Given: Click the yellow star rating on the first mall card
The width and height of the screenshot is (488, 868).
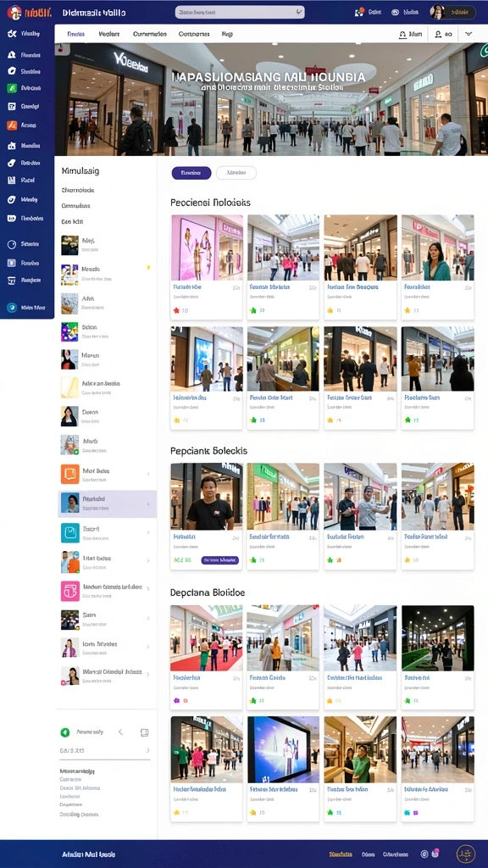Looking at the screenshot, I should coord(177,310).
